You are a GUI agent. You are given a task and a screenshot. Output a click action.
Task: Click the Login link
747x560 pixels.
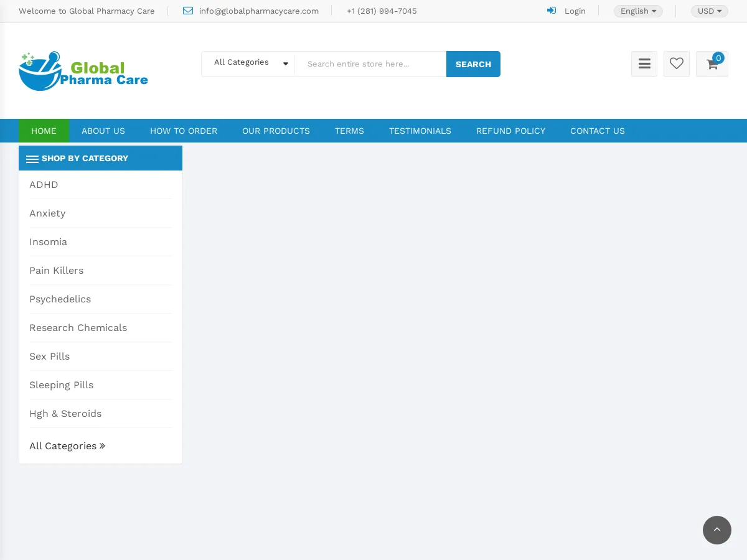pos(575,11)
